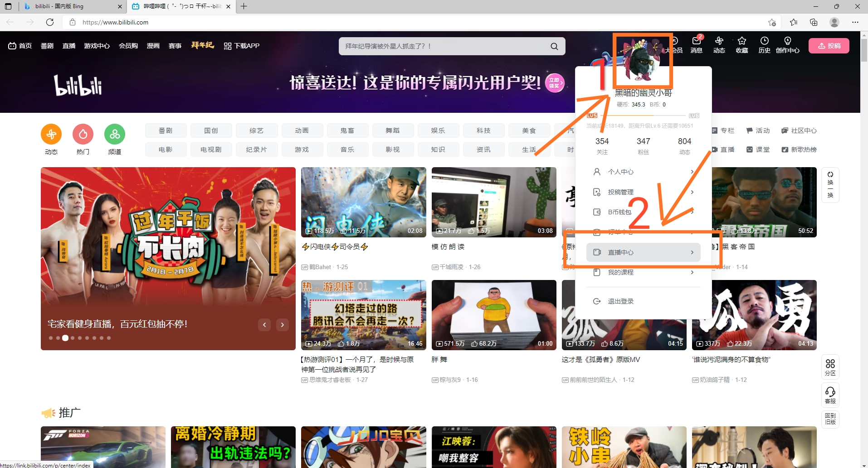Select 漫画 in top navigation
The height and width of the screenshot is (468, 868).
pos(153,46)
